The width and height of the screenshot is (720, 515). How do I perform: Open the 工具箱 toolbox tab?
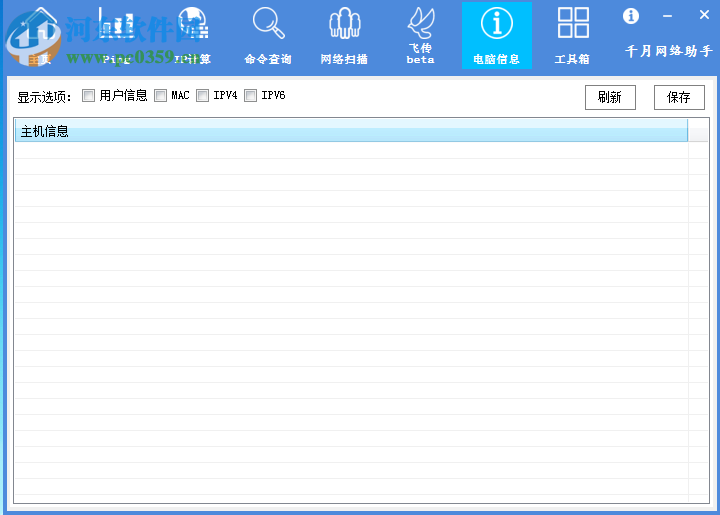(x=573, y=36)
